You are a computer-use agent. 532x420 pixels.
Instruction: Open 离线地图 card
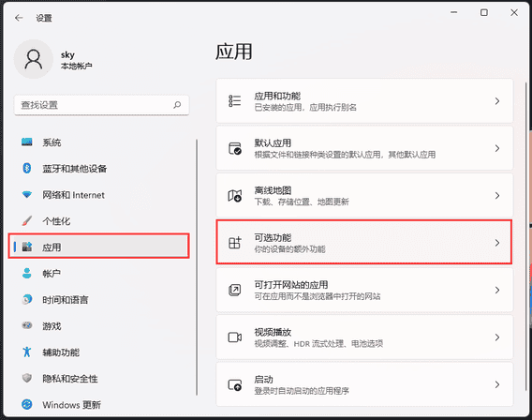coord(364,196)
